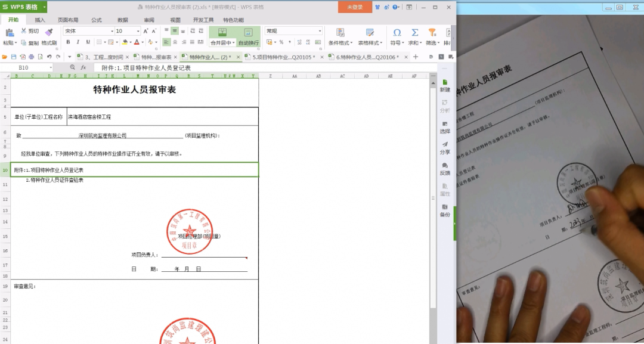
Task: Click 新建 in the right sidebar
Action: [445, 85]
